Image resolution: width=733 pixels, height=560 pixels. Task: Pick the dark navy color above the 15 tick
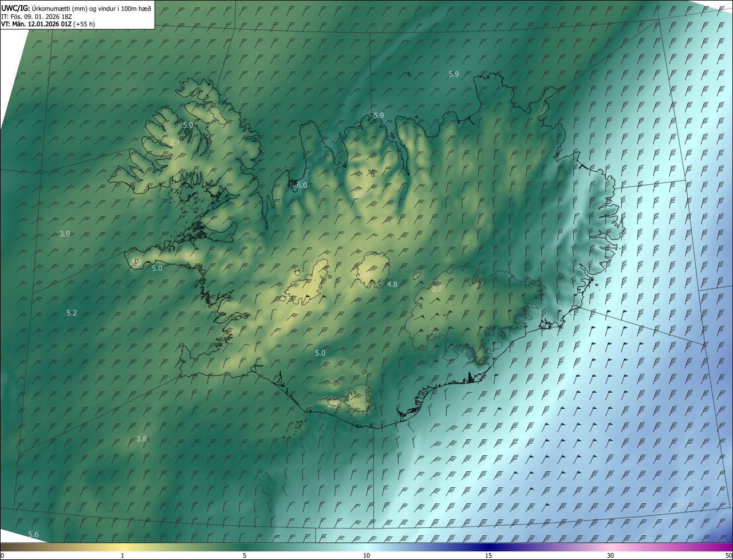pyautogui.click(x=488, y=547)
